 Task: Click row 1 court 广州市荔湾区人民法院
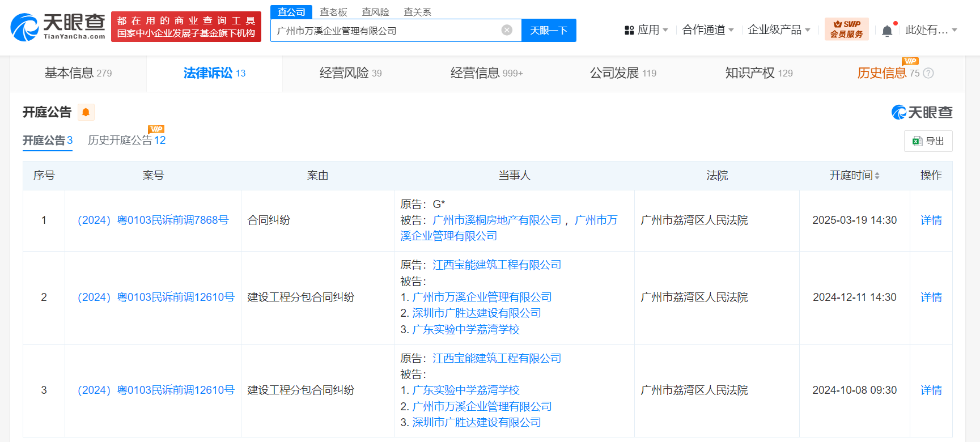[x=694, y=220]
